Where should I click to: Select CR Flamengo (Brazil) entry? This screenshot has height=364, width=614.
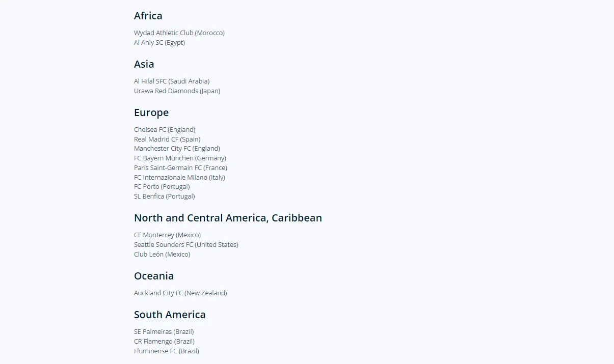(164, 342)
